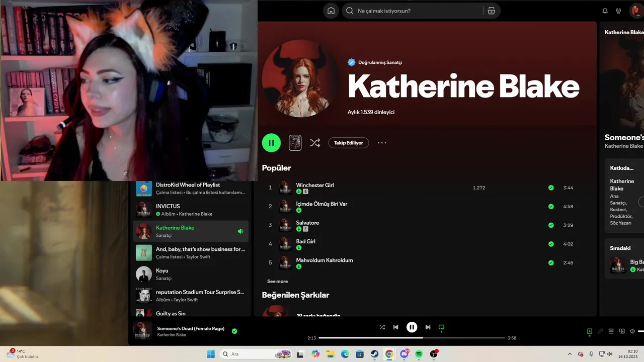Play the track Winchester Girl
This screenshot has width=644, height=362.
[314, 185]
